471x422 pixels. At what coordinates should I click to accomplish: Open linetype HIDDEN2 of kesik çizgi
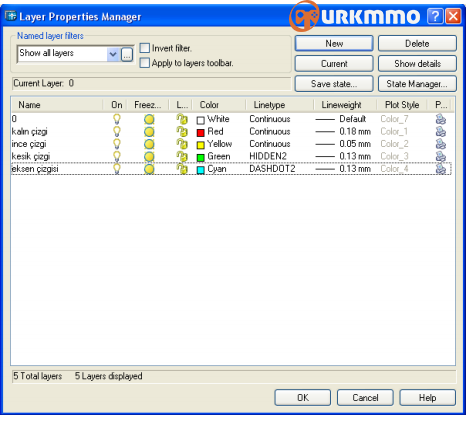tap(268, 156)
